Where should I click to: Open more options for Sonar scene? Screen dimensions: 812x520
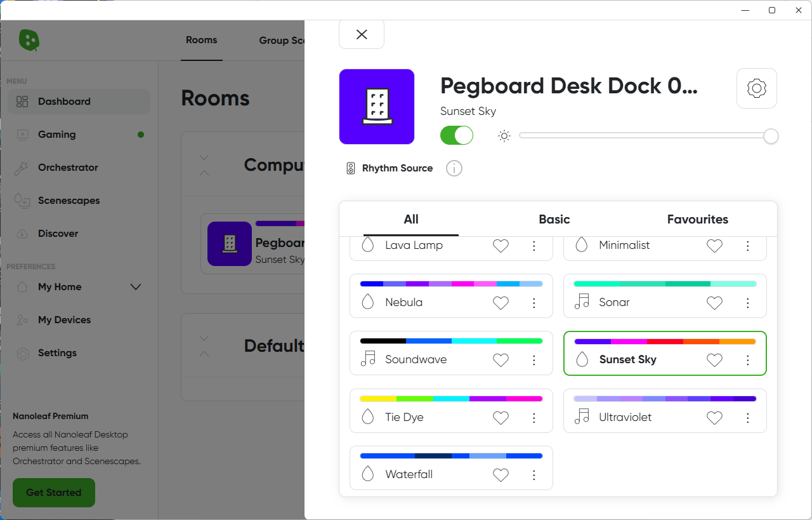(x=748, y=303)
